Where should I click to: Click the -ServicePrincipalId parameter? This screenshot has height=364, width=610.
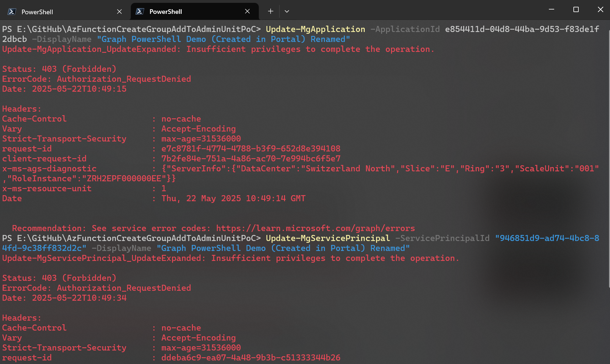click(x=443, y=238)
